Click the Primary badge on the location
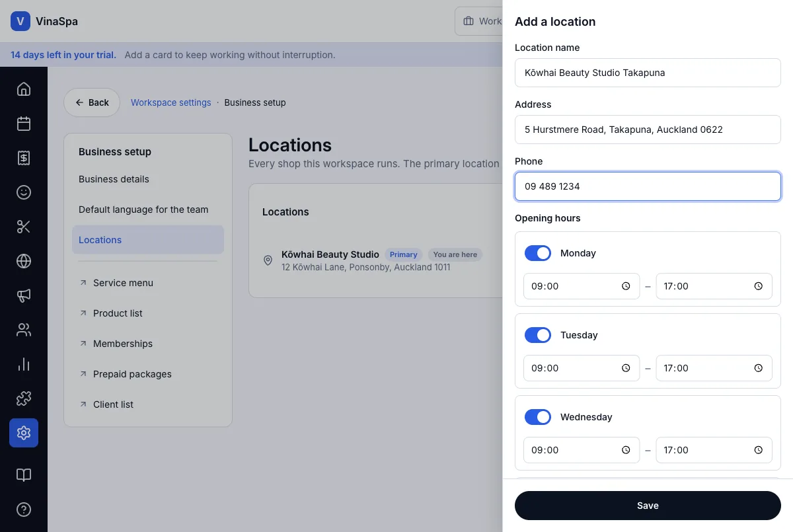793x532 pixels. [x=403, y=254]
